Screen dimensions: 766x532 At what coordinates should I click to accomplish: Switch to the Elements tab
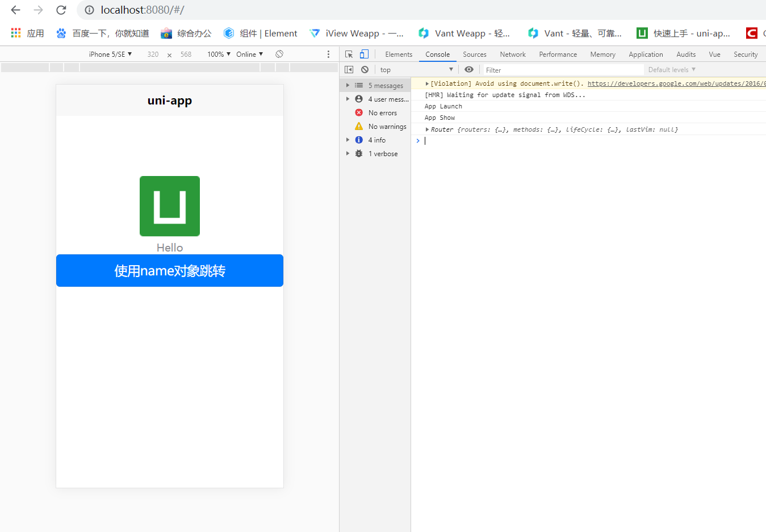(399, 55)
